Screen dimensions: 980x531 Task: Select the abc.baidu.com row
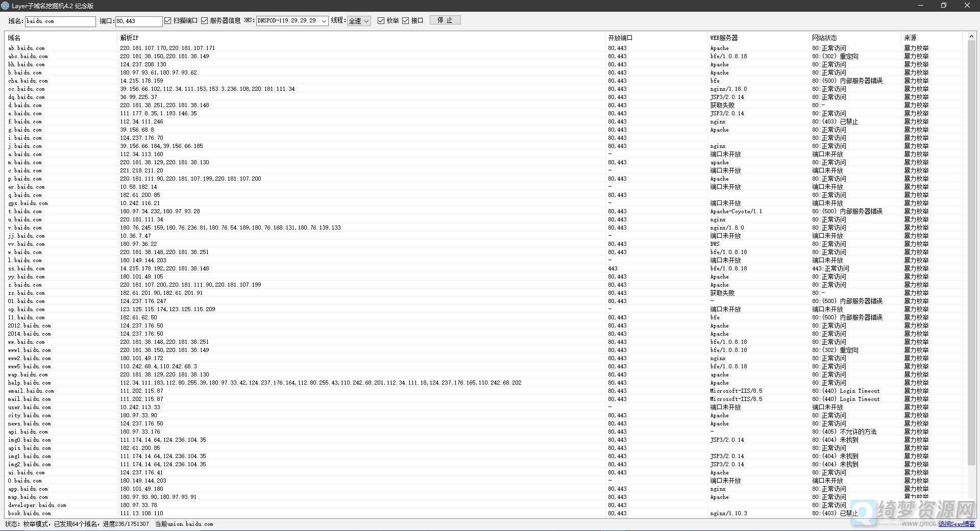click(485, 56)
